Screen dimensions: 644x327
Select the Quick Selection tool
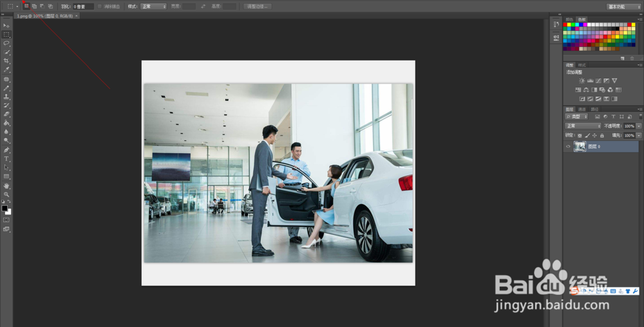6,52
